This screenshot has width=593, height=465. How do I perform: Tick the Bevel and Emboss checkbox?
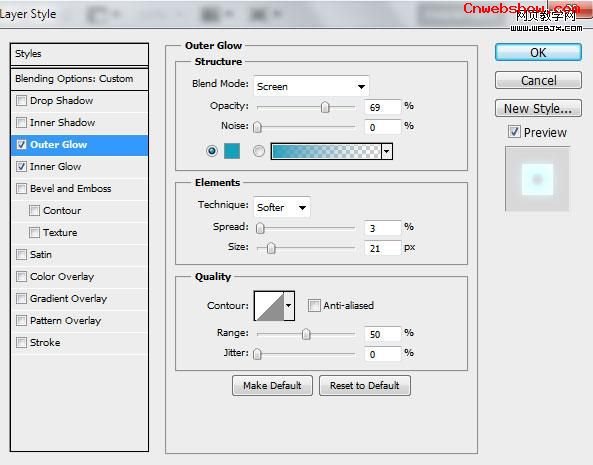point(22,188)
